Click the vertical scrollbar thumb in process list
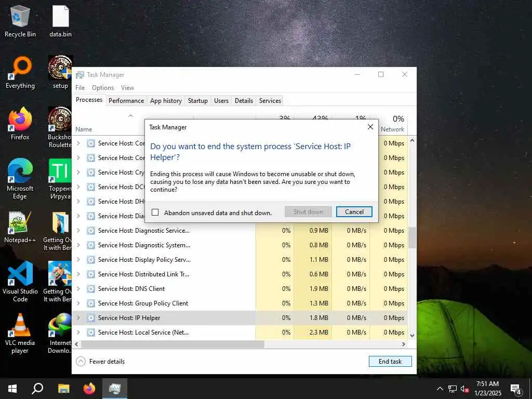The height and width of the screenshot is (399, 532). pos(412,237)
